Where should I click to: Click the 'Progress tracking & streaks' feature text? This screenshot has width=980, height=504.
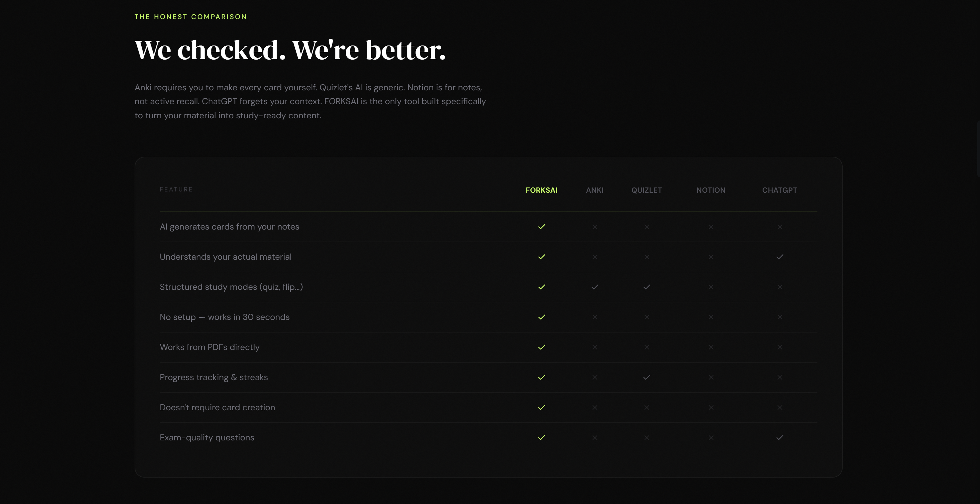click(214, 377)
